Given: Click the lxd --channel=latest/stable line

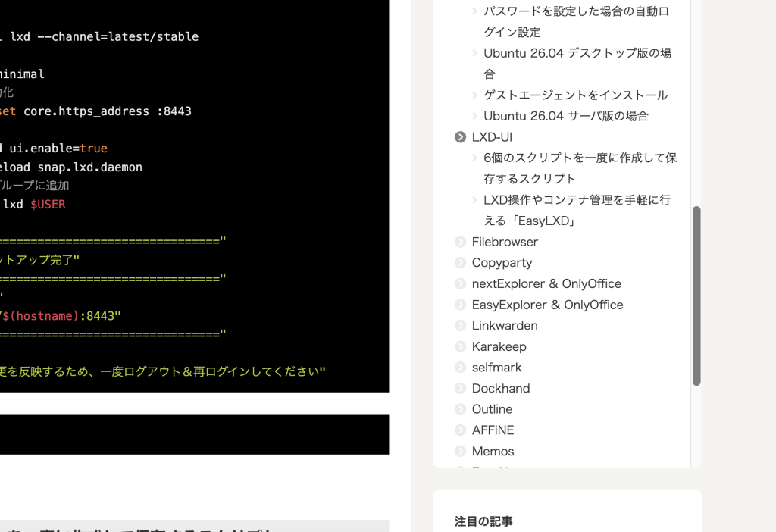Looking at the screenshot, I should tap(99, 36).
